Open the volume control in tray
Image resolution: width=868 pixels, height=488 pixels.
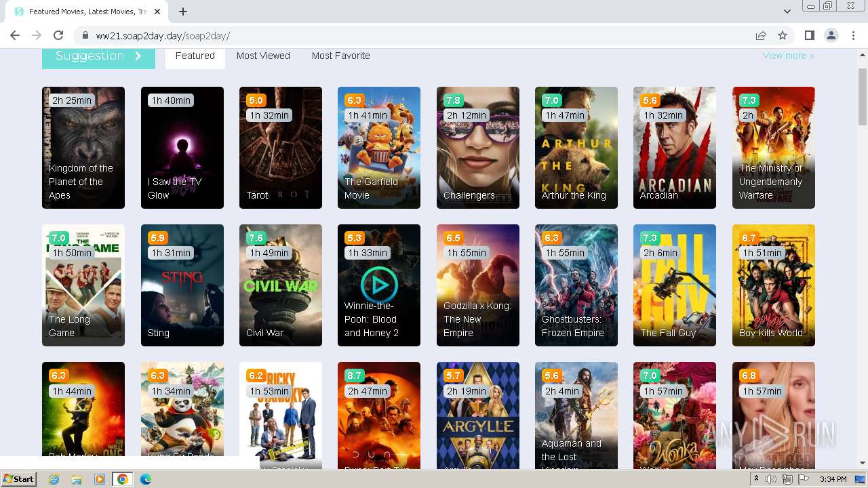(771, 479)
